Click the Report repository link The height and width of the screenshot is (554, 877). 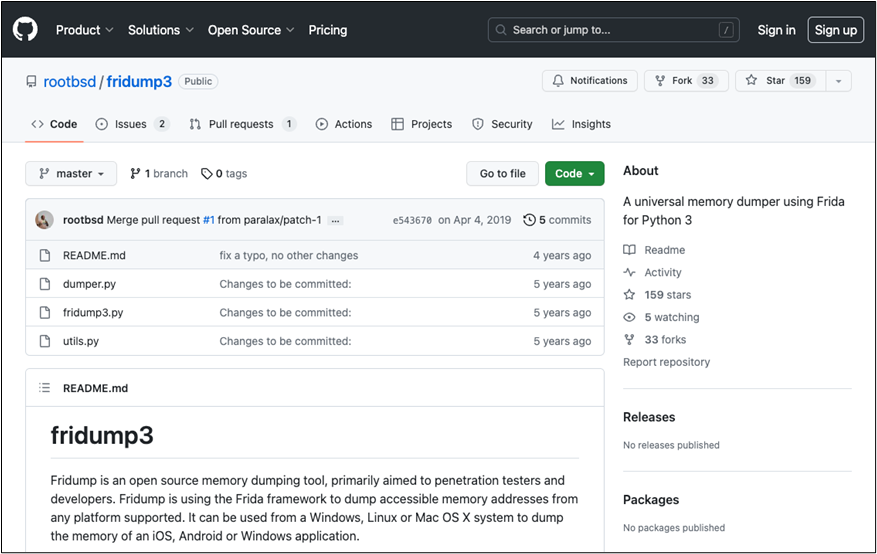tap(667, 362)
